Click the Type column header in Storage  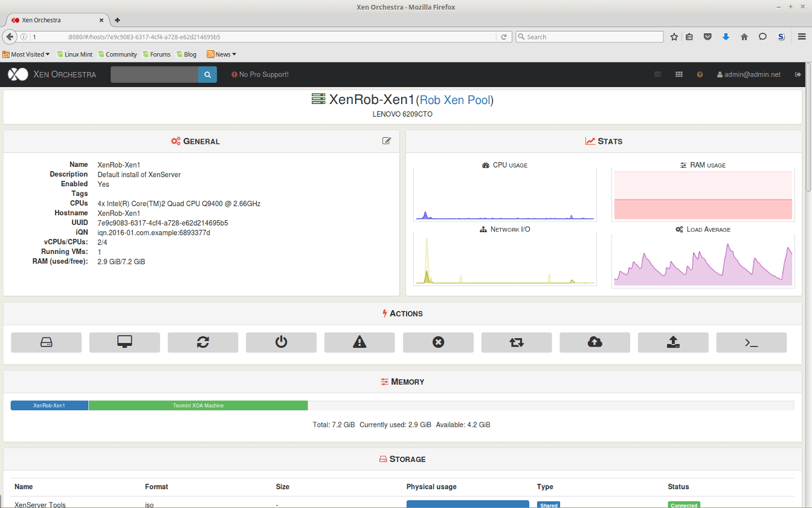click(x=545, y=486)
